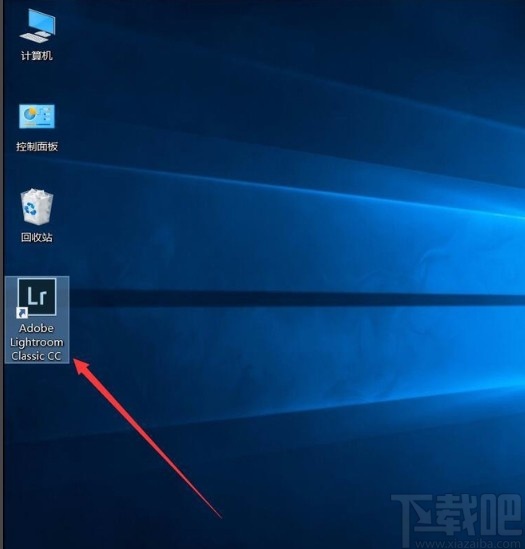Open the 控制面板 control panel icon
The width and height of the screenshot is (525, 549).
[37, 117]
